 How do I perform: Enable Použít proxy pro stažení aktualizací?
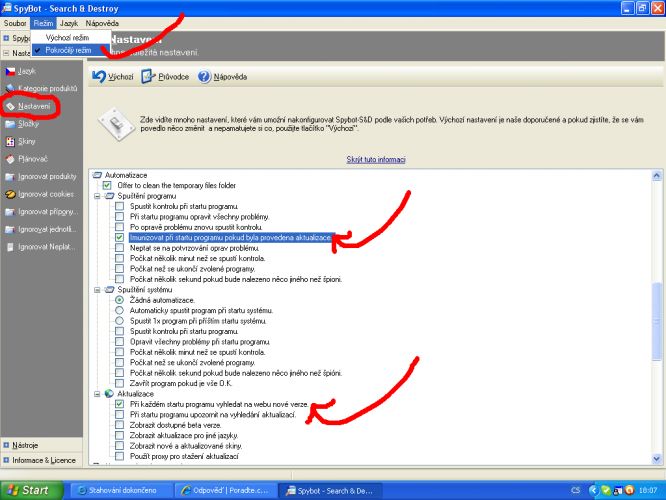[x=119, y=456]
